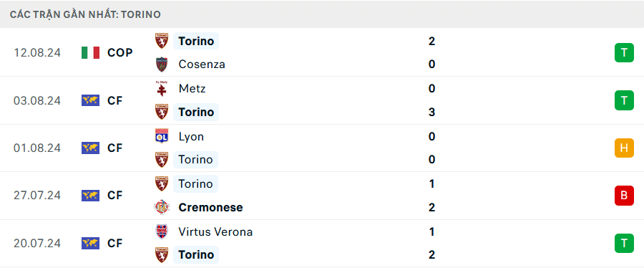
Task: Click the Italy flag icon beside COP
Action: click(x=90, y=52)
